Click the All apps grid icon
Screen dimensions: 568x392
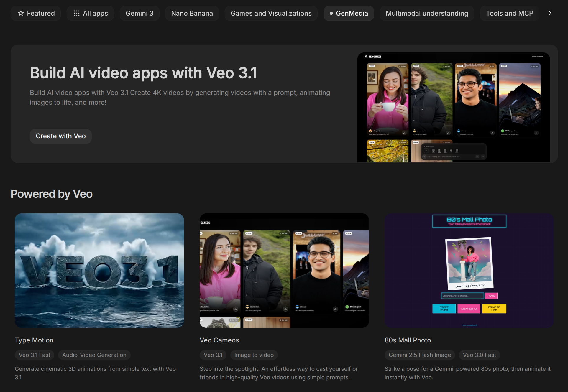point(76,13)
